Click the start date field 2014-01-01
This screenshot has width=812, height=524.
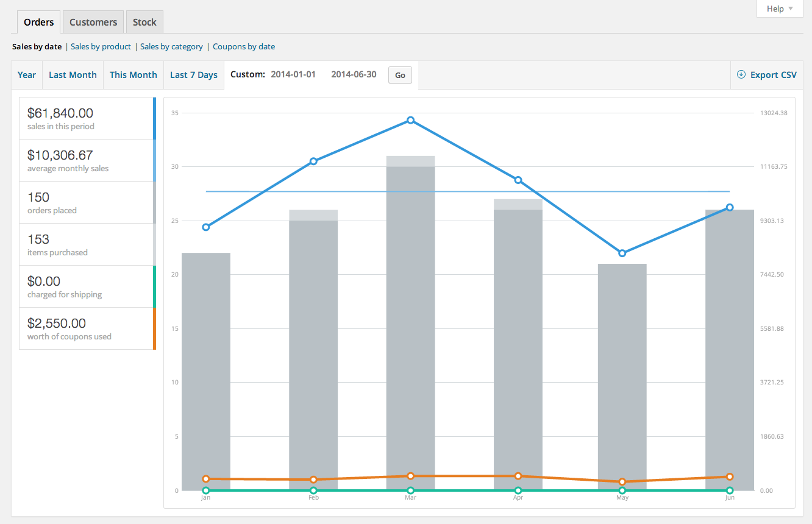293,75
